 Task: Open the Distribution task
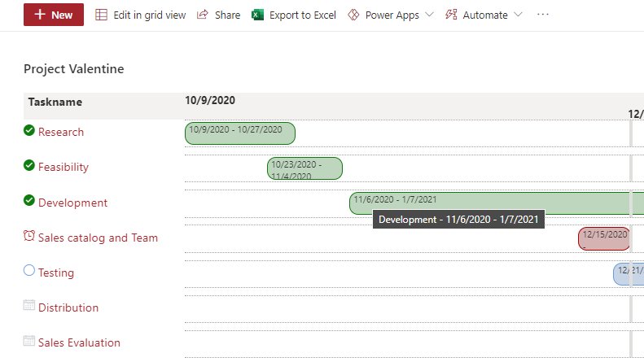(x=68, y=307)
